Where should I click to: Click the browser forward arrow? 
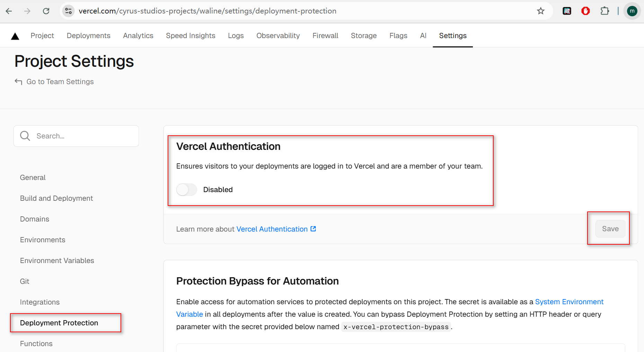pyautogui.click(x=27, y=11)
